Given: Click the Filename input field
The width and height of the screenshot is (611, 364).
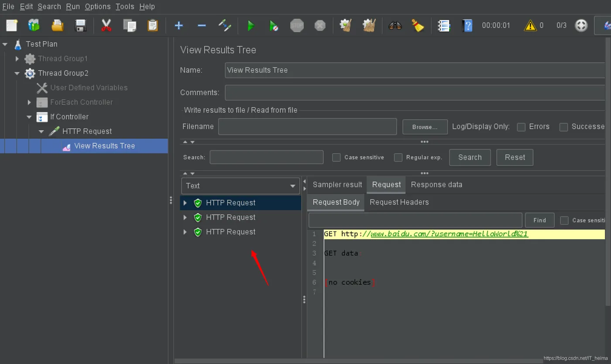Looking at the screenshot, I should pyautogui.click(x=307, y=126).
